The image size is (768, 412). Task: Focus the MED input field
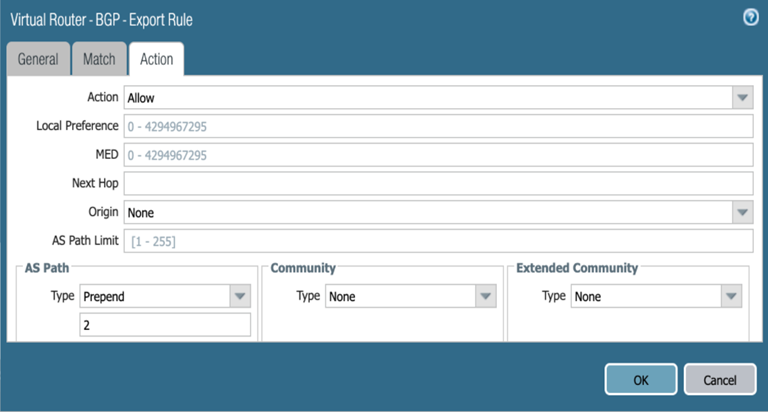click(438, 155)
